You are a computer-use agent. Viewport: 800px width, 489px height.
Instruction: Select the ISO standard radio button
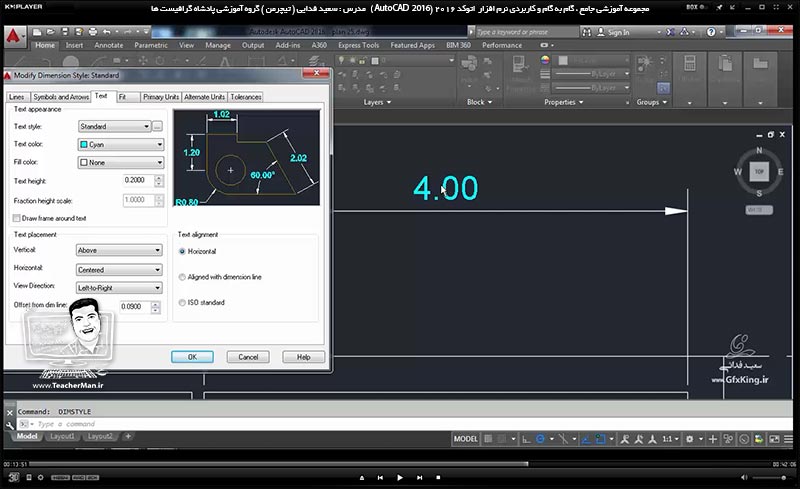point(182,303)
